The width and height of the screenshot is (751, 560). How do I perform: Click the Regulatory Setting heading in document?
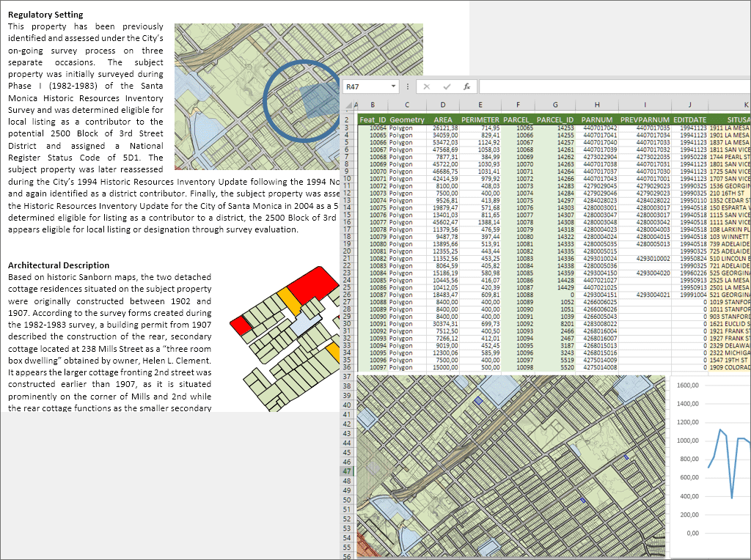(x=45, y=15)
